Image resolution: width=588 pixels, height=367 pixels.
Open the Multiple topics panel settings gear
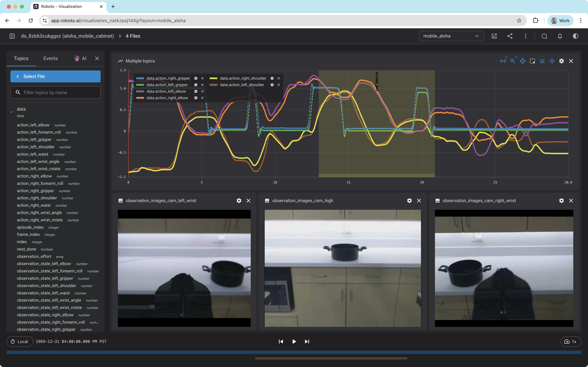pos(561,61)
